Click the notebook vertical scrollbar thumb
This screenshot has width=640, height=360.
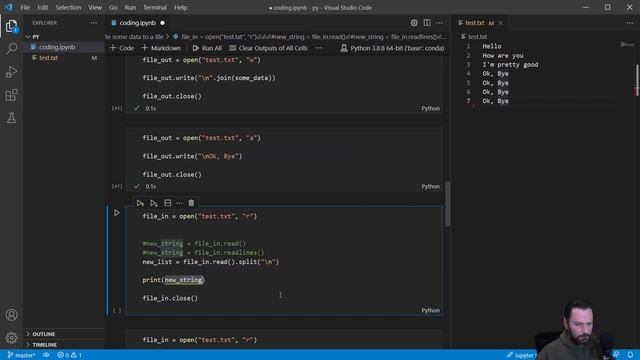click(x=448, y=204)
